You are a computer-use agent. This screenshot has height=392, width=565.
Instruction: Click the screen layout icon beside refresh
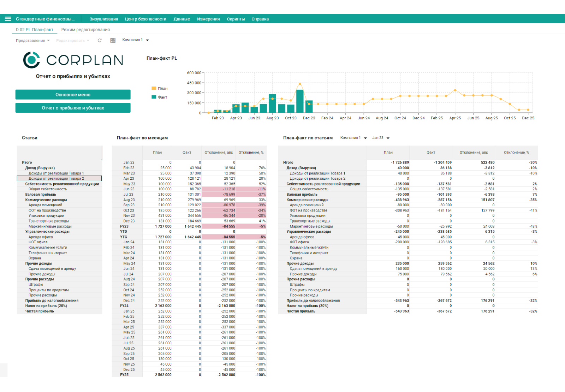click(x=113, y=41)
